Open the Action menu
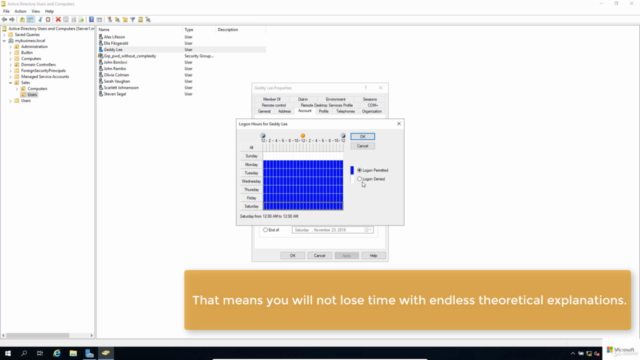 (20, 11)
